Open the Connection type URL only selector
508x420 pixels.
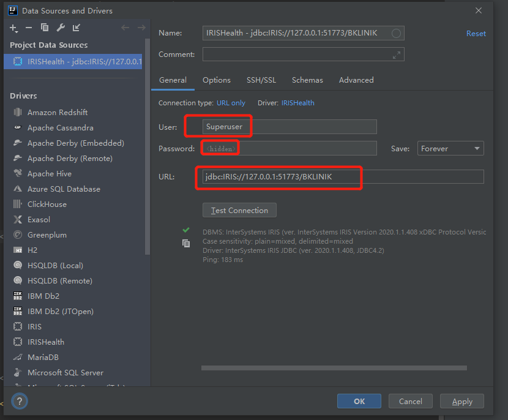pyautogui.click(x=231, y=103)
